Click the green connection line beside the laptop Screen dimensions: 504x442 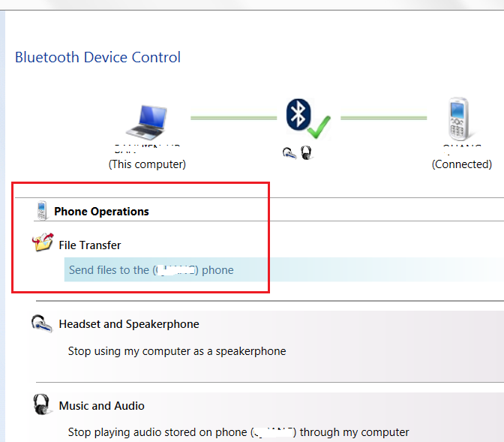point(233,118)
